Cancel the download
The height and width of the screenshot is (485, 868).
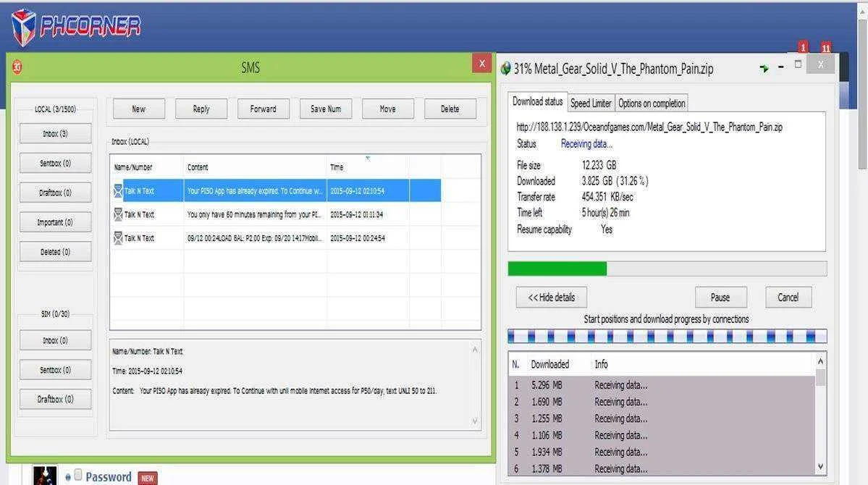tap(788, 298)
